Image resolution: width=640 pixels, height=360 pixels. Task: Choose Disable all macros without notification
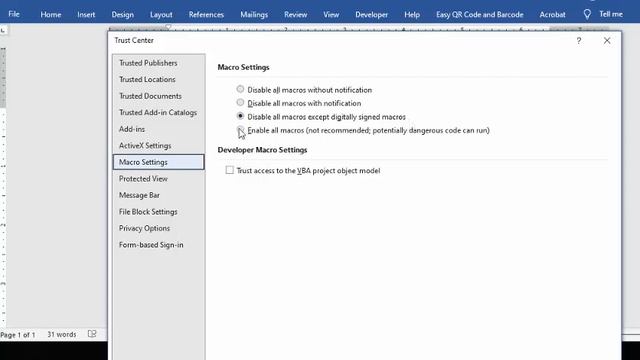tap(240, 89)
